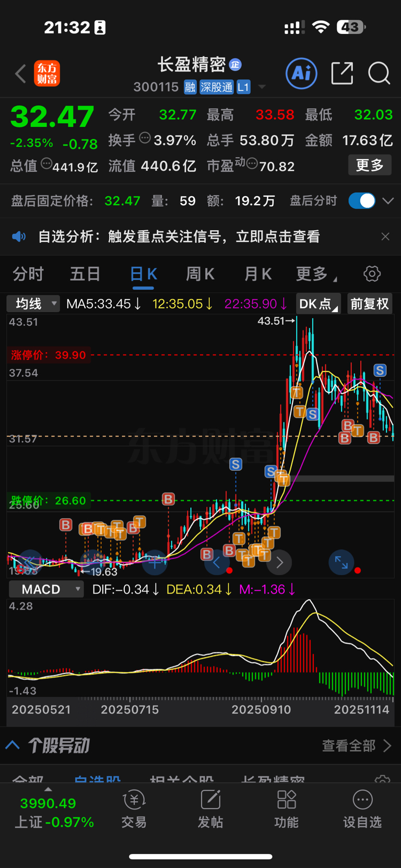
Task: Tap the speaker icon in 自选分析 banner
Action: point(19,237)
